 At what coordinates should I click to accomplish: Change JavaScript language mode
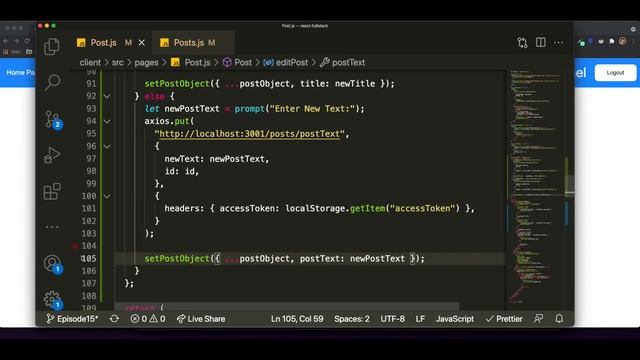click(455, 319)
